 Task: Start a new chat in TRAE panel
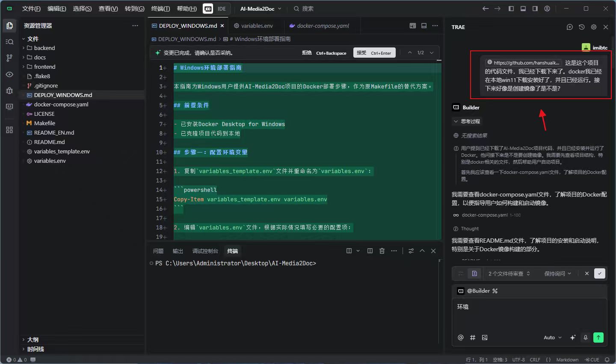pyautogui.click(x=569, y=27)
